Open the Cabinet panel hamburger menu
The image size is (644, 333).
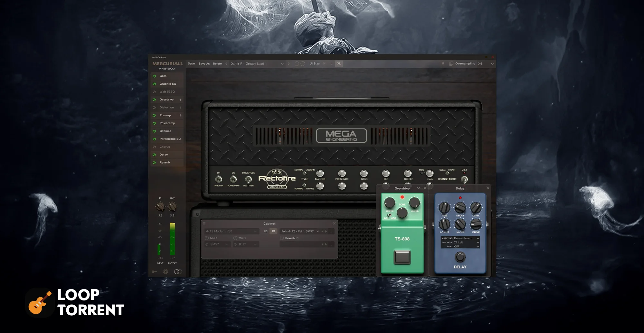(204, 223)
